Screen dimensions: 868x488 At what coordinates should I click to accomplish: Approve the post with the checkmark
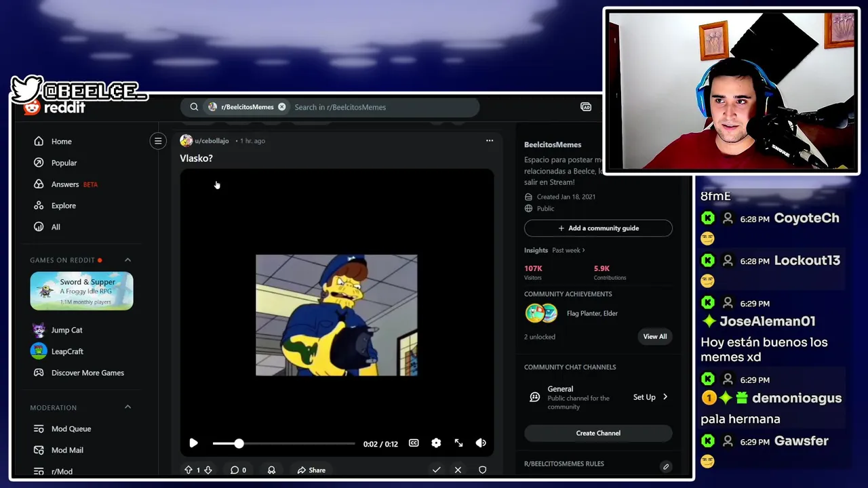point(436,470)
